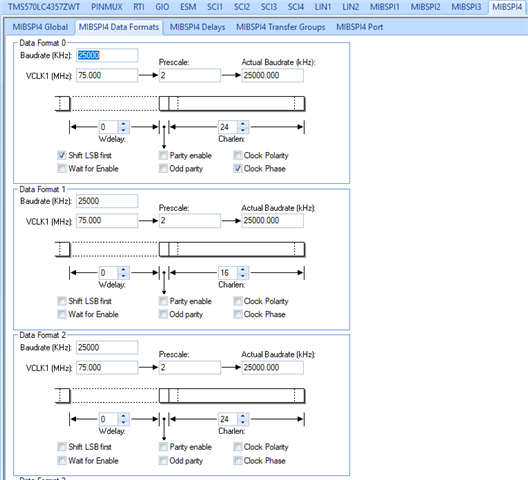Image resolution: width=528 pixels, height=480 pixels.
Task: Click the Prescale field in Data Format 1
Action: (190, 221)
